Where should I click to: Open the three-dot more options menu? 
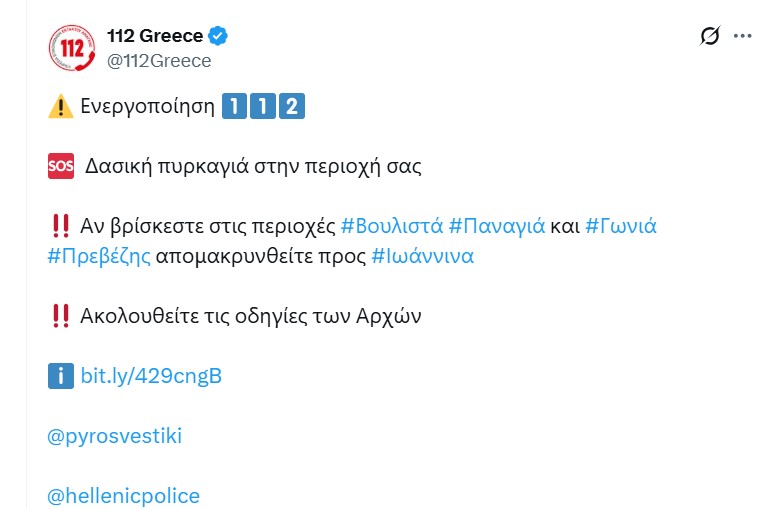click(x=742, y=37)
